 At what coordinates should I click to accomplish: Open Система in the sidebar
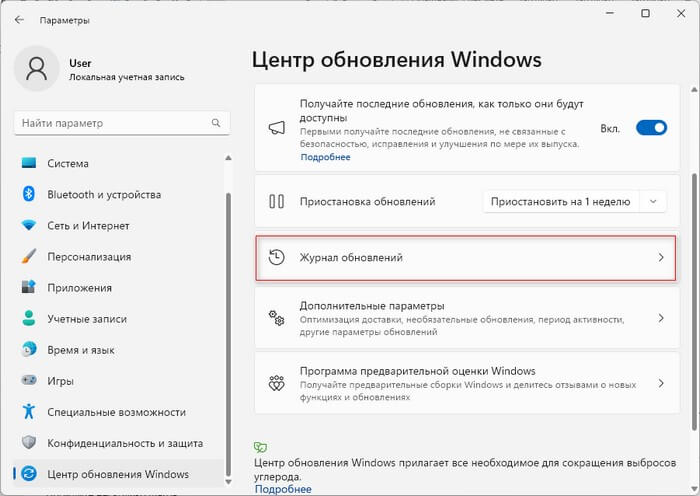(67, 164)
